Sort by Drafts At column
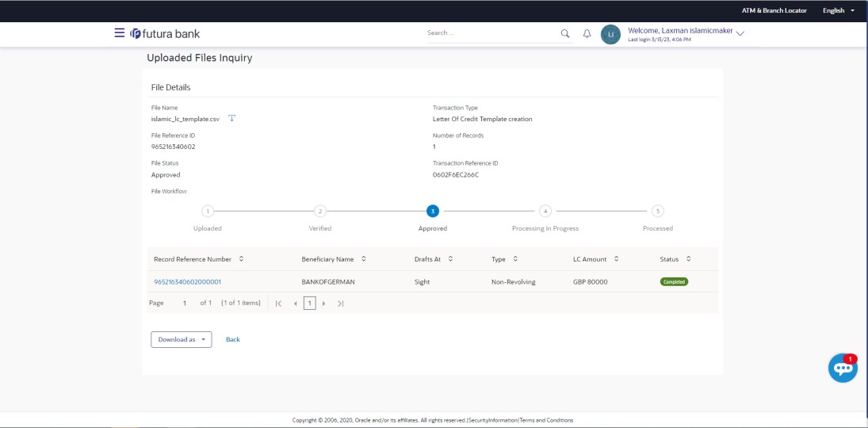This screenshot has height=428, width=868. pos(450,258)
